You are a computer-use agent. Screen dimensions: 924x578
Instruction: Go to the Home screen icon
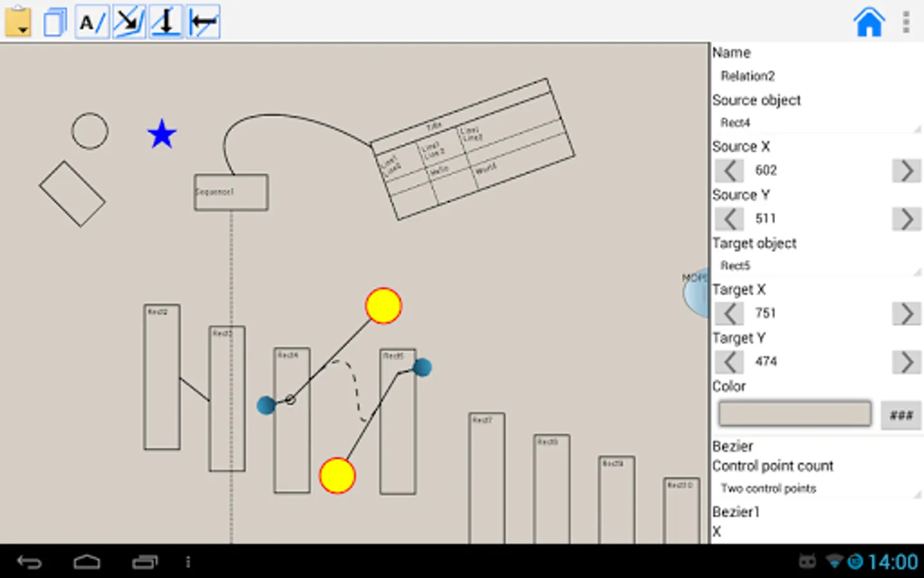pos(869,22)
